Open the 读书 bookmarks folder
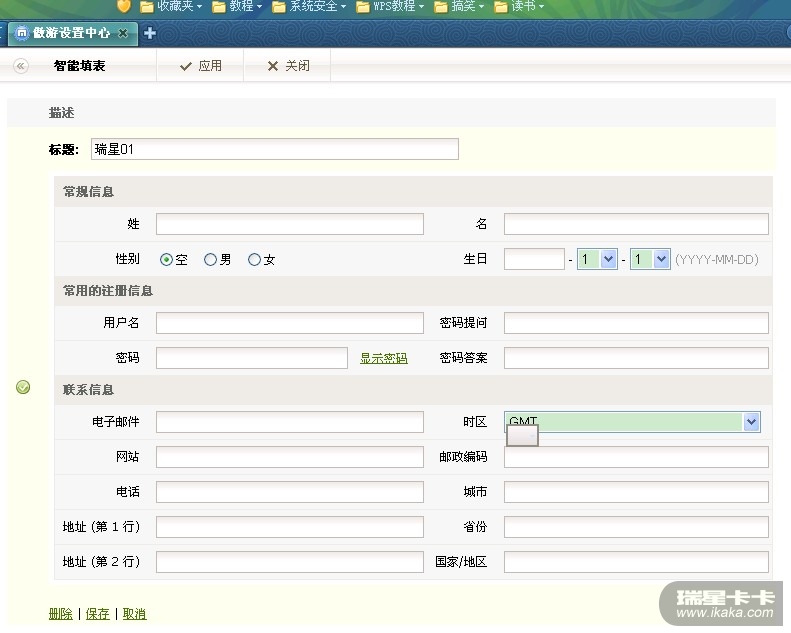 point(521,6)
